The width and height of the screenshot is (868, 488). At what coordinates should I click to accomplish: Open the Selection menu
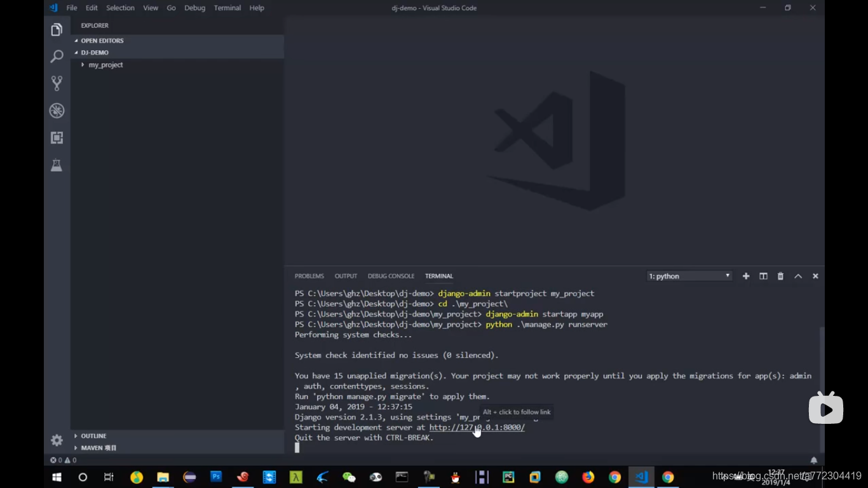120,8
